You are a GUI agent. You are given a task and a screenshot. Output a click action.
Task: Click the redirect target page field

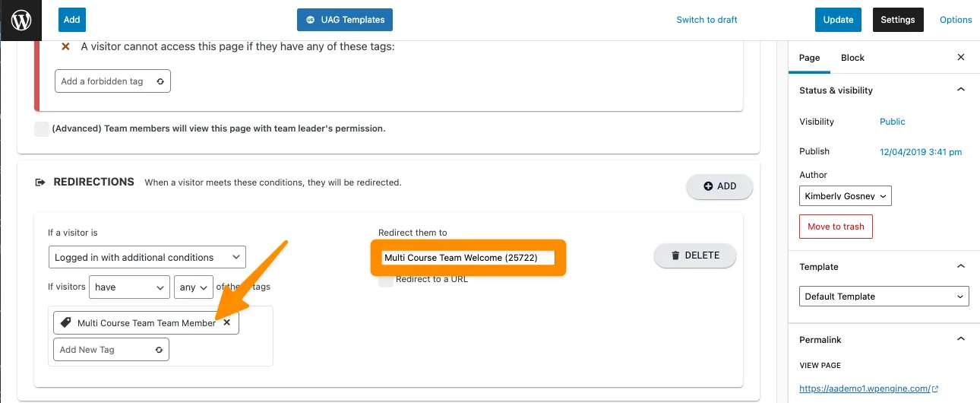468,258
